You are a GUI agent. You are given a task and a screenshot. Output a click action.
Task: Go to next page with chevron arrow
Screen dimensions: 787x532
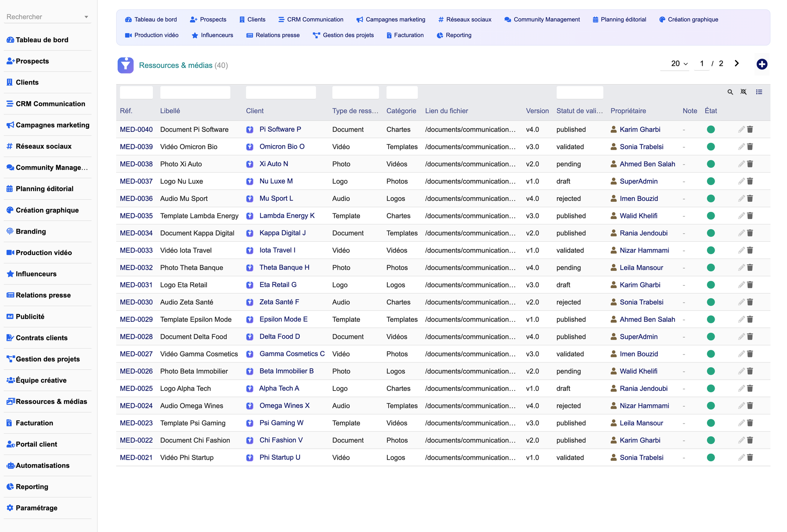tap(736, 63)
